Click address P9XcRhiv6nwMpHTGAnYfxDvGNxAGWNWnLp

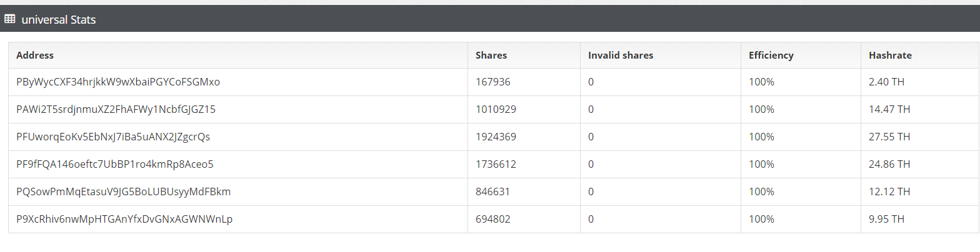[124, 220]
